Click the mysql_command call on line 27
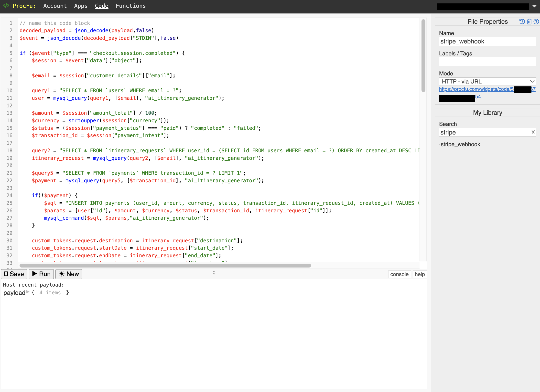Viewport: 540px width, 392px height. tap(64, 218)
